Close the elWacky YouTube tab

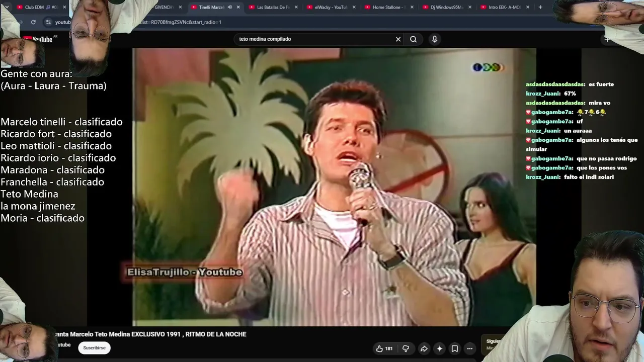(354, 7)
